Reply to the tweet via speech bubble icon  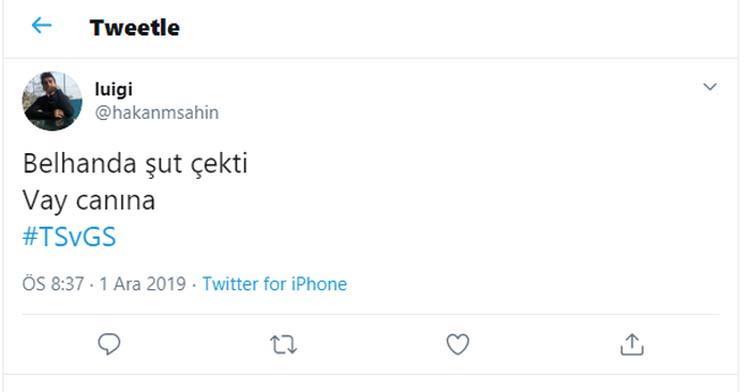[109, 344]
